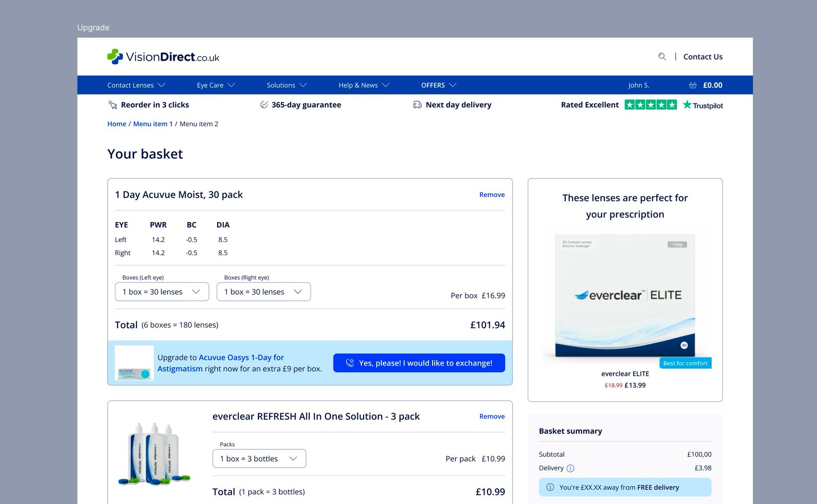Click the everclear ELITE product name
Image resolution: width=817 pixels, height=504 pixels.
tap(625, 374)
